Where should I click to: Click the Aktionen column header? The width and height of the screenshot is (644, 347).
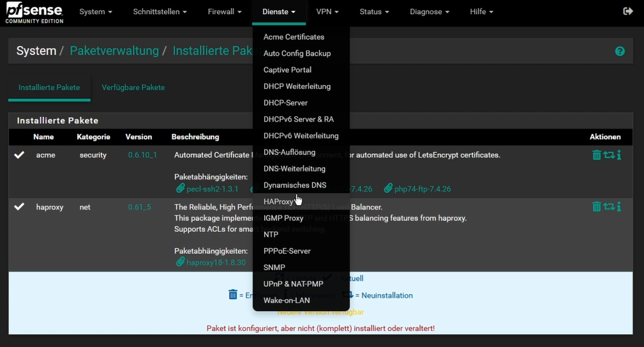[605, 137]
